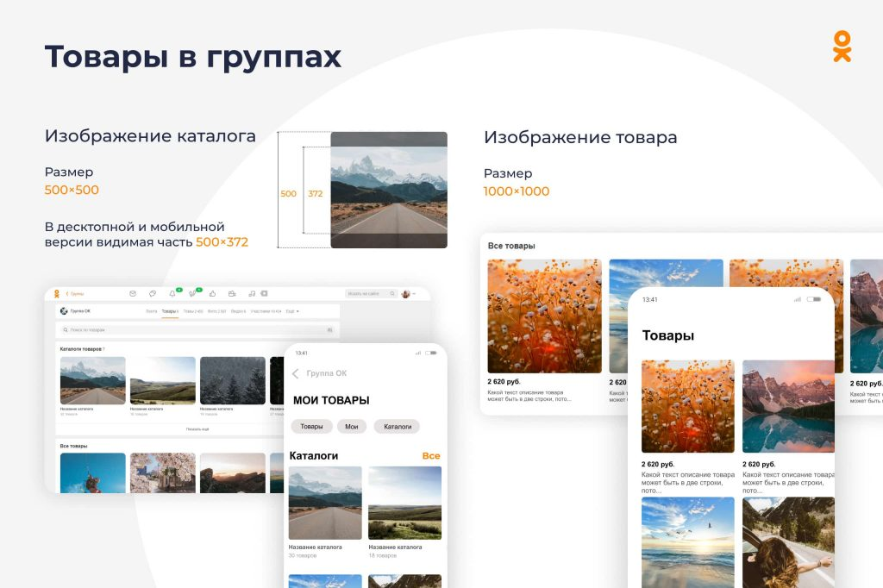
Task: Tap the mountain lake product in mobile Товары
Action: tap(788, 406)
